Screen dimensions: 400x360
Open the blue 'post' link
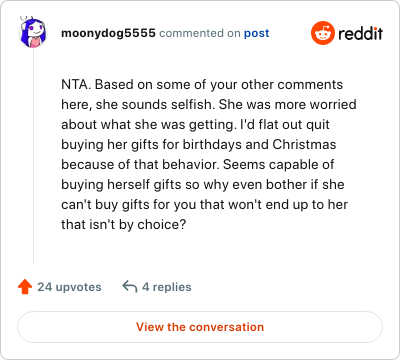pyautogui.click(x=256, y=33)
